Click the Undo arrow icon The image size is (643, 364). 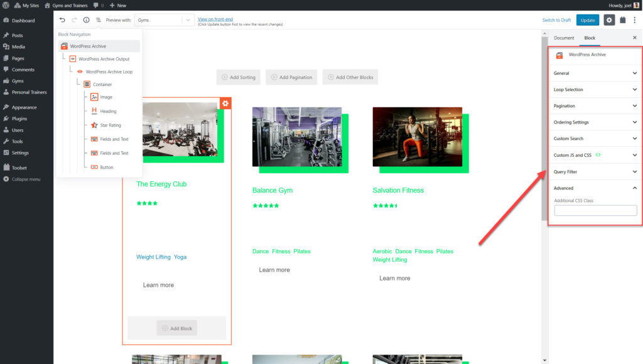pos(62,20)
